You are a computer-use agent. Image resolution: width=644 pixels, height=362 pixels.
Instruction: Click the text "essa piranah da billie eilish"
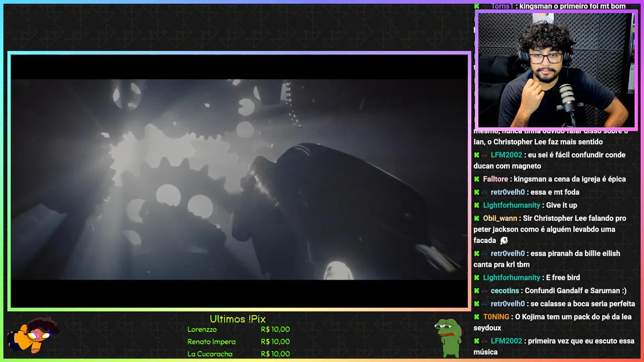(x=575, y=253)
